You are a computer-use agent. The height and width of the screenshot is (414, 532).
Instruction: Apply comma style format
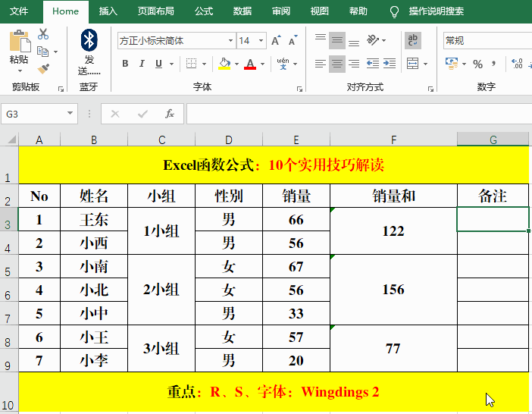coord(494,64)
